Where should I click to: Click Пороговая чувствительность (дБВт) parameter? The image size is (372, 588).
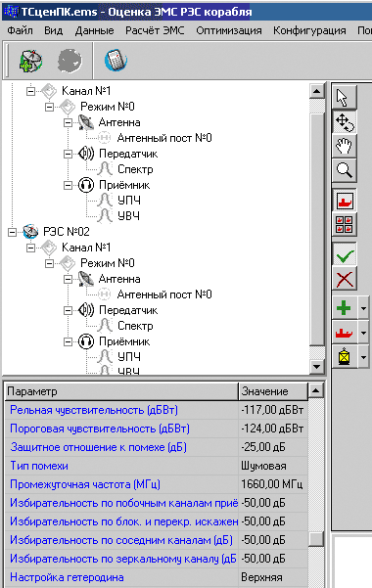click(100, 429)
